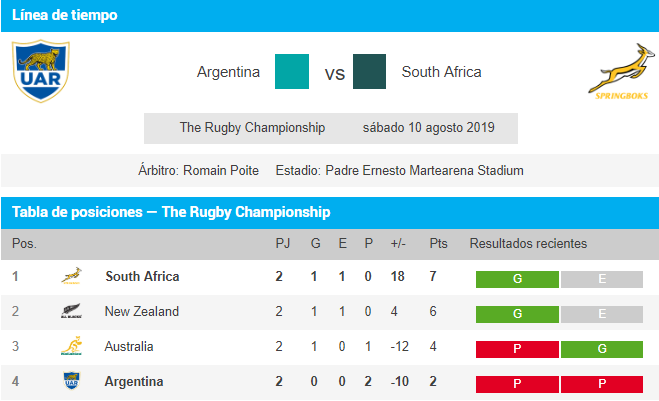Click the Australia wallaby icon
The image size is (659, 401).
(71, 346)
